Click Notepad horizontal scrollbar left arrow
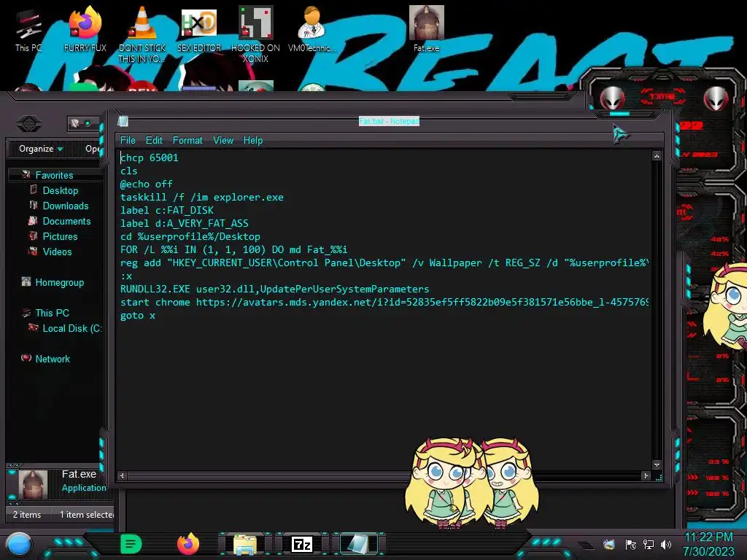This screenshot has width=747, height=560. click(123, 475)
